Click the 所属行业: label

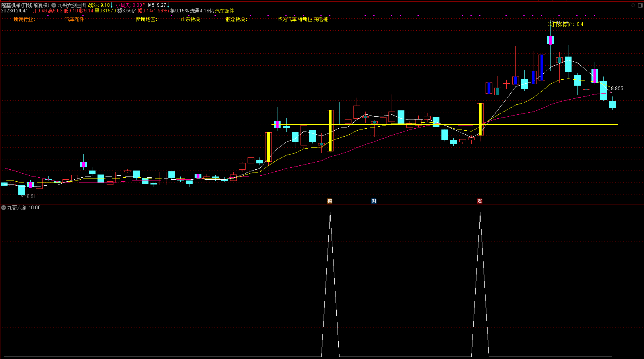point(24,19)
